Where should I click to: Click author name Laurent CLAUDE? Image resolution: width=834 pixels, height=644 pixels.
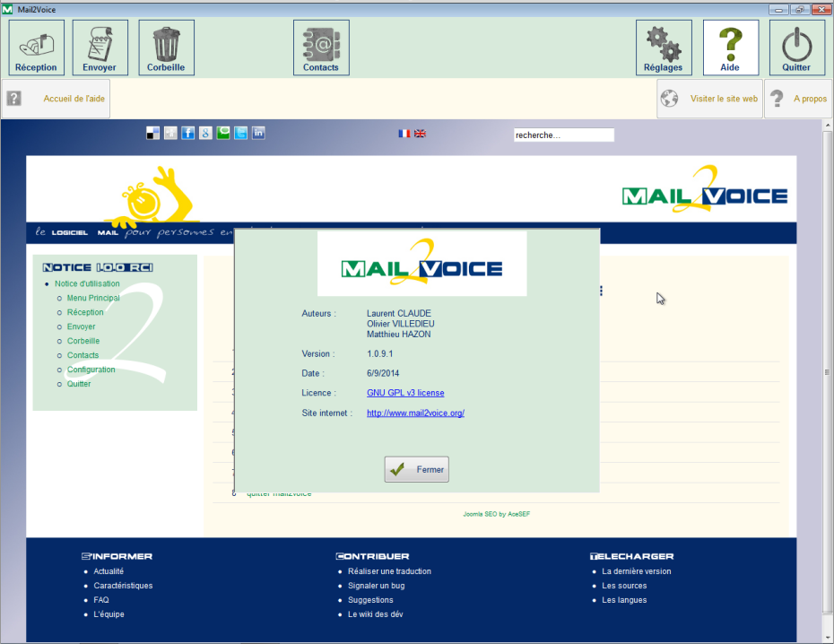[x=399, y=313]
